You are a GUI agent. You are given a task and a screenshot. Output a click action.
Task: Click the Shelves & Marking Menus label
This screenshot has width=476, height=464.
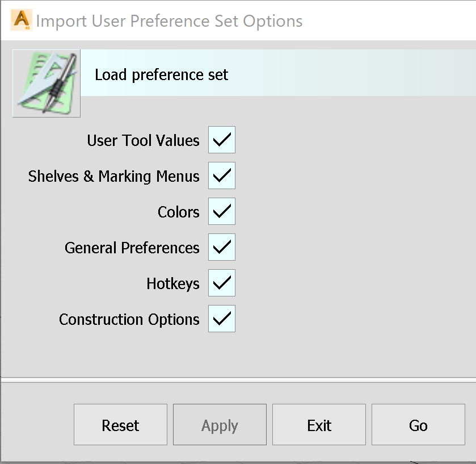click(x=113, y=175)
